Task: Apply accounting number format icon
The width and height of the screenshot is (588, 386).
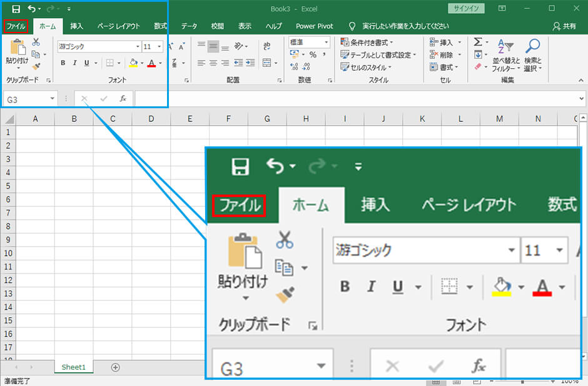Action: 295,54
